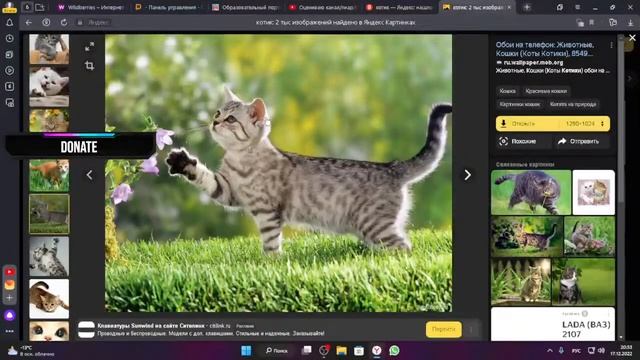The height and width of the screenshot is (360, 640).
Task: Go to the next image with right arrow
Action: (467, 175)
